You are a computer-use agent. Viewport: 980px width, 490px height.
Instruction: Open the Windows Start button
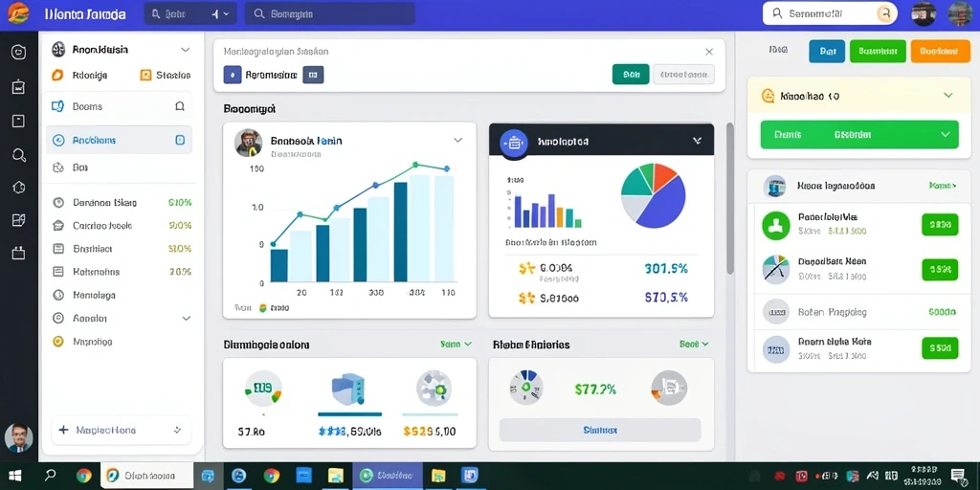pyautogui.click(x=15, y=476)
